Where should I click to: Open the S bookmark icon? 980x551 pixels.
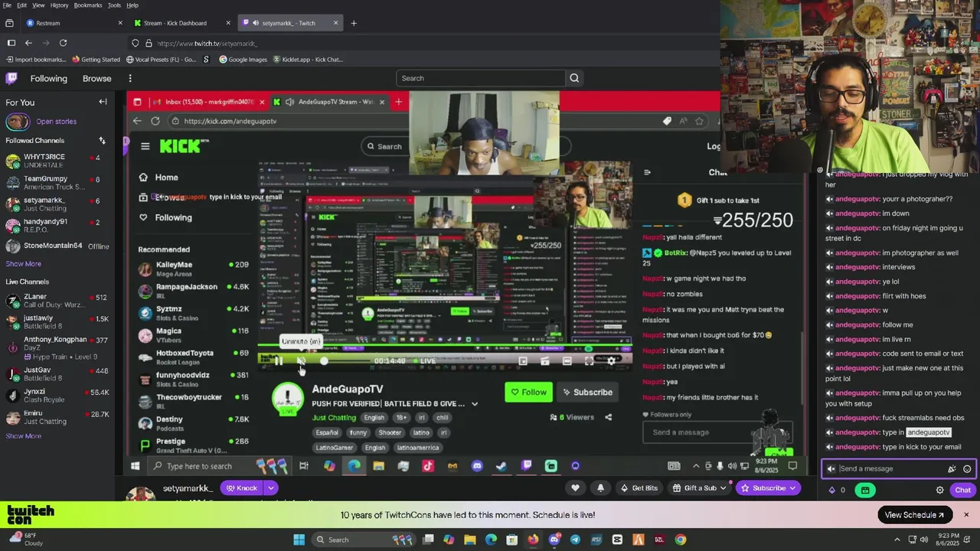(x=206, y=59)
